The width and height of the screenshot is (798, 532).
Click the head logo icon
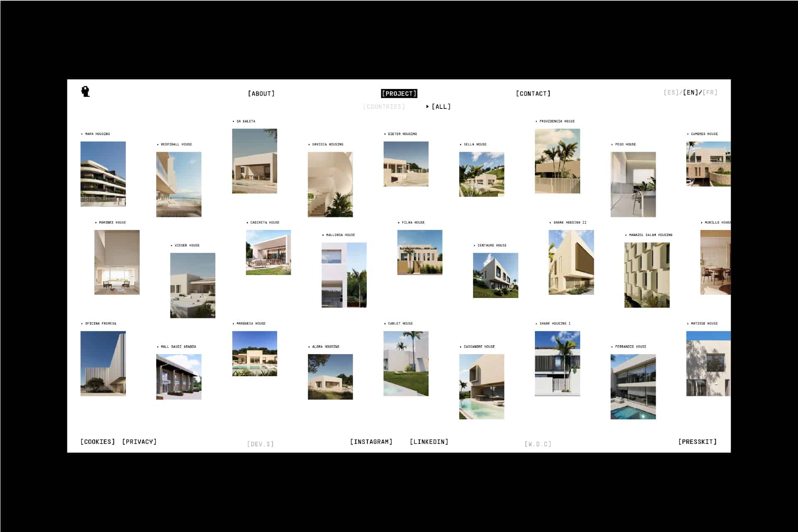tap(85, 91)
